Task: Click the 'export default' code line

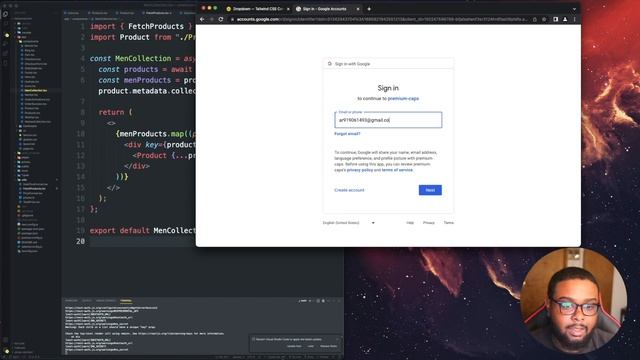Action: [x=142, y=231]
